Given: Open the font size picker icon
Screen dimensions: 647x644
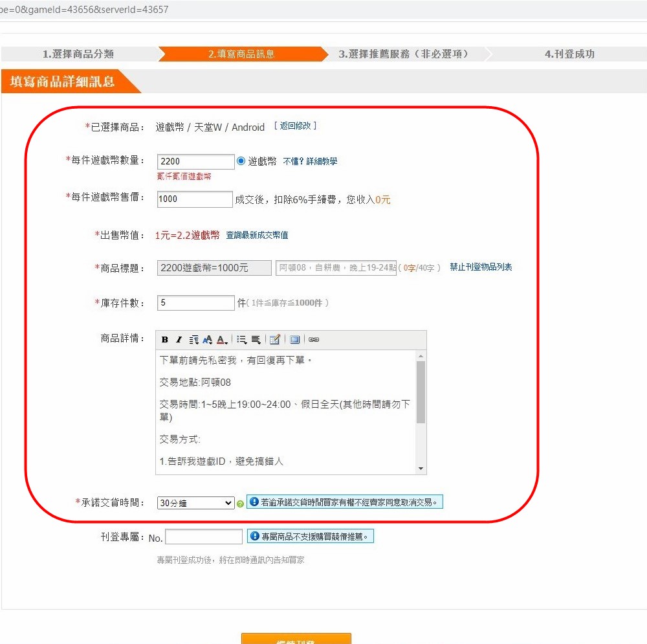Looking at the screenshot, I should pyautogui.click(x=208, y=340).
